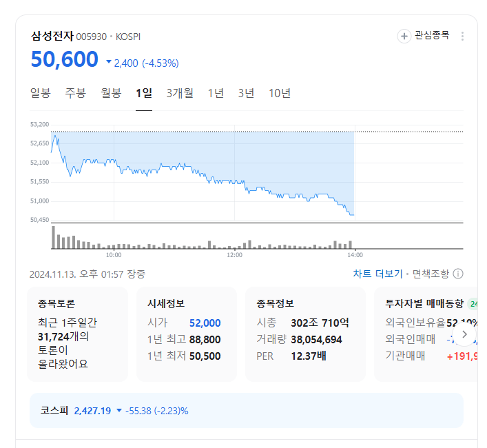Click the 면책조항 disclaimer link

[431, 274]
